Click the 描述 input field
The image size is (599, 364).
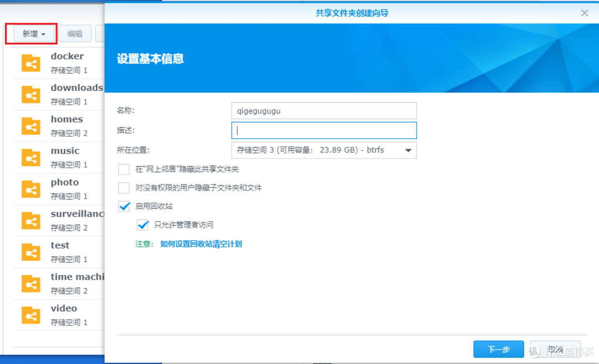pos(324,131)
